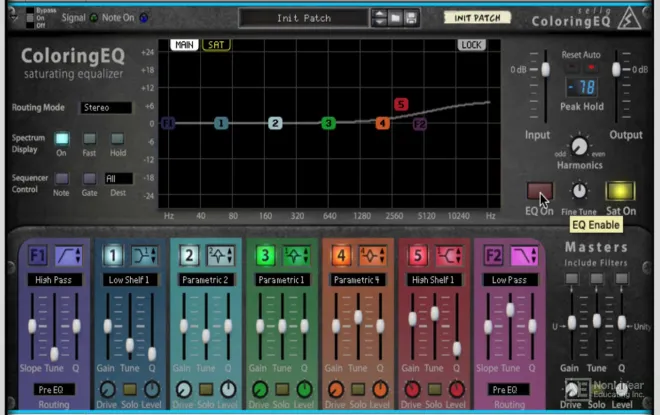This screenshot has width=660, height=415.
Task: Open F2 Pre EQ routing selector
Action: [508, 390]
